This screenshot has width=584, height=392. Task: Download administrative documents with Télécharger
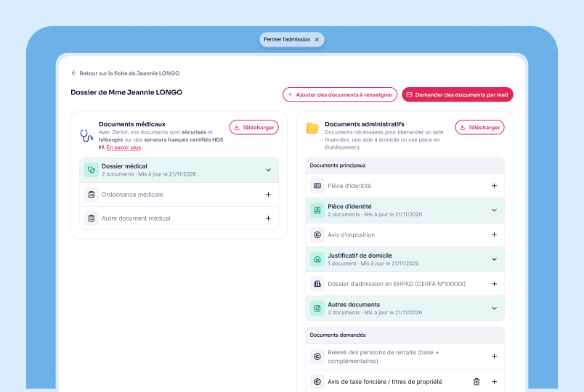coord(479,127)
